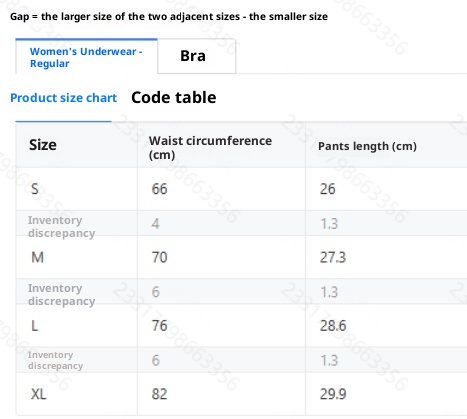Select the Product size chart tab

click(63, 98)
